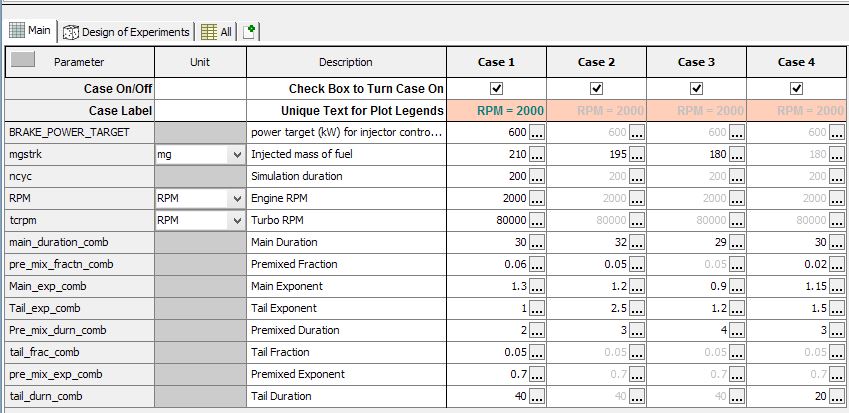849x413 pixels.
Task: Click Case 3 Main Exponent ellipsis button
Action: tap(736, 287)
